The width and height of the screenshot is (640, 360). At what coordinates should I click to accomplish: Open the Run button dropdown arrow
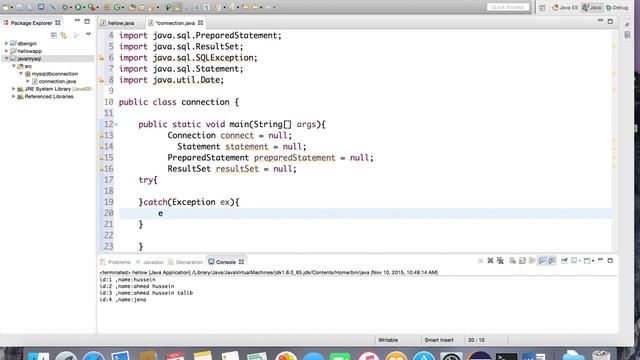click(84, 7)
